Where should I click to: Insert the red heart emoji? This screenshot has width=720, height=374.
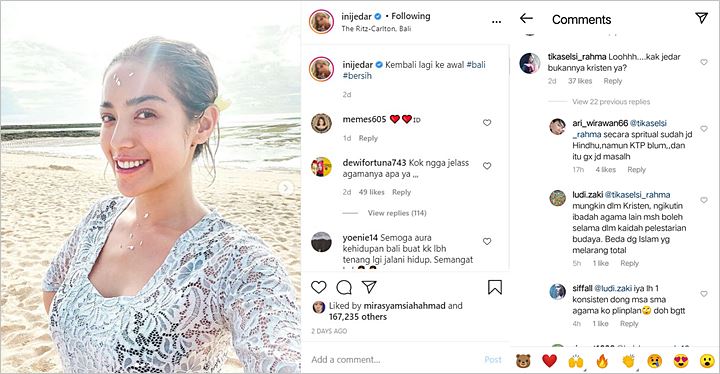pos(549,361)
